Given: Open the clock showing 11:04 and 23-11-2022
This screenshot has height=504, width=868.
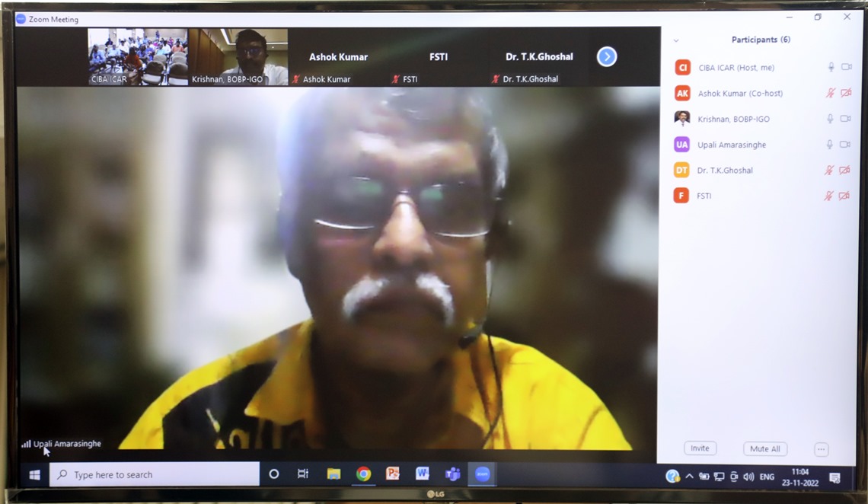Looking at the screenshot, I should [800, 477].
